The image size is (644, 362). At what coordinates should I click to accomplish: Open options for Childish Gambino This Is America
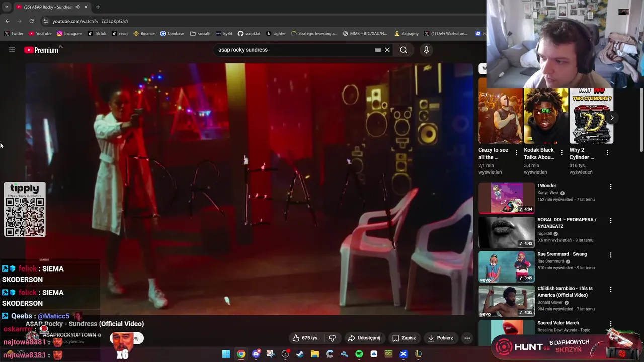click(x=611, y=289)
